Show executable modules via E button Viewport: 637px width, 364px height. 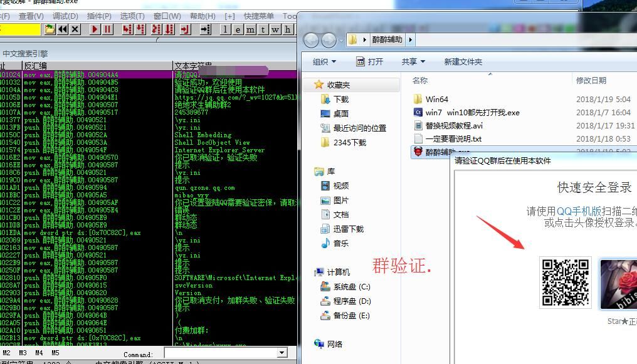(238, 29)
